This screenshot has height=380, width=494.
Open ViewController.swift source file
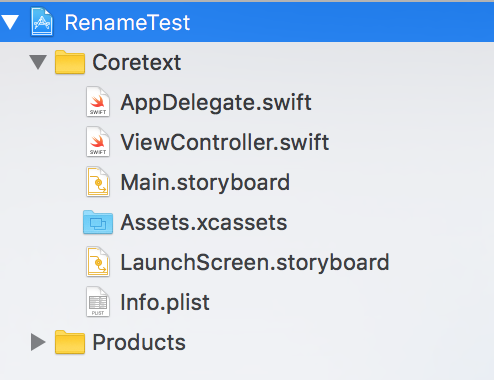click(x=225, y=142)
